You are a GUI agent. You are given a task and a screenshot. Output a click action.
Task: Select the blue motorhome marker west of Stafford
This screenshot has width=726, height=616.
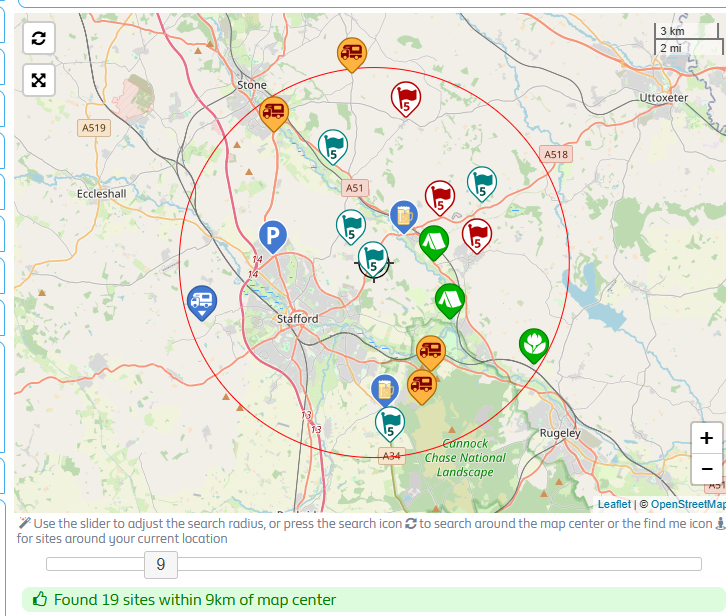click(x=202, y=300)
